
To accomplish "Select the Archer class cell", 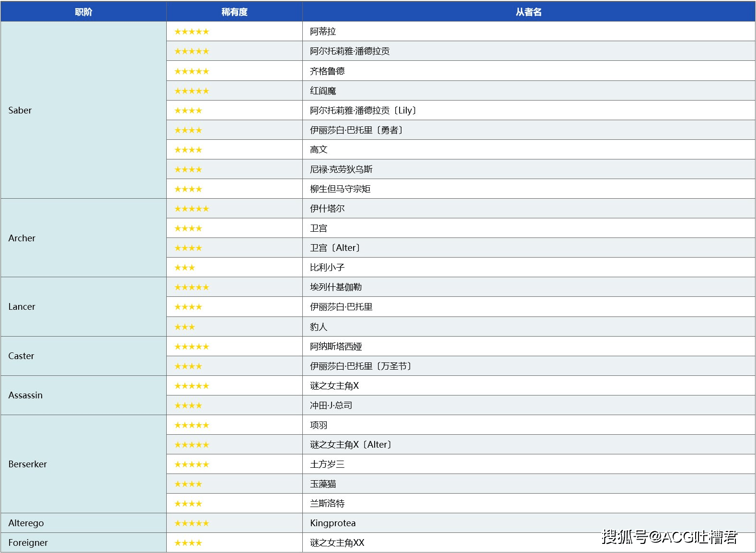I will (x=83, y=238).
